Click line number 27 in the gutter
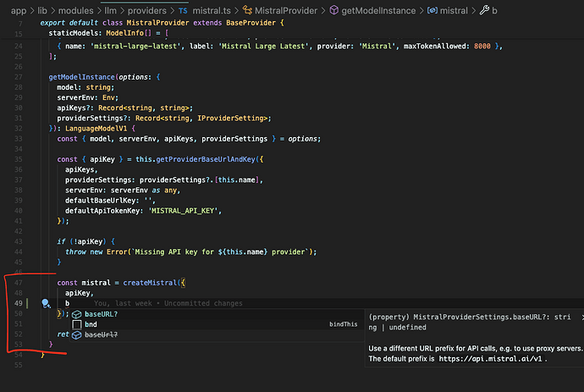 (x=19, y=77)
